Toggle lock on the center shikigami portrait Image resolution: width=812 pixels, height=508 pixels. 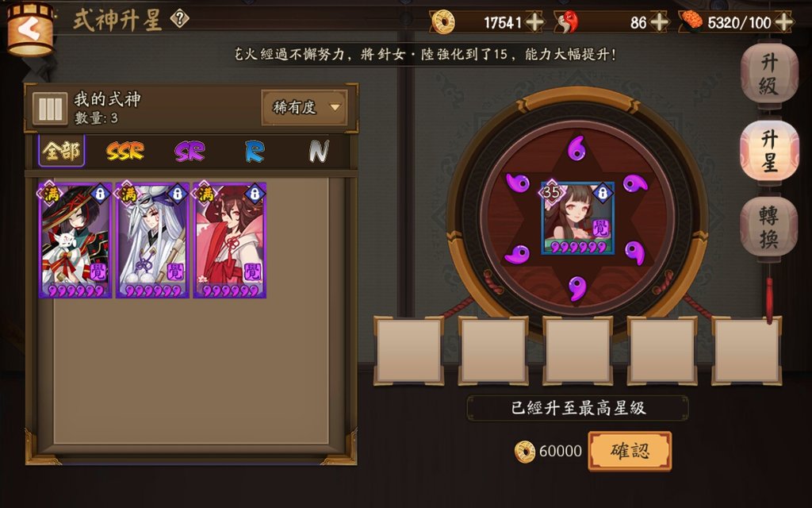(603, 193)
